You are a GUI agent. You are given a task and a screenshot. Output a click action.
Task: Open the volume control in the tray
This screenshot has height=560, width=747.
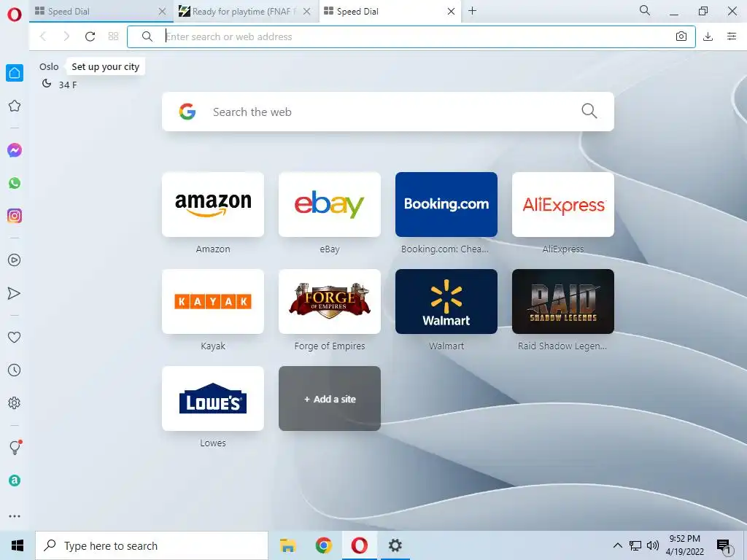[653, 545]
